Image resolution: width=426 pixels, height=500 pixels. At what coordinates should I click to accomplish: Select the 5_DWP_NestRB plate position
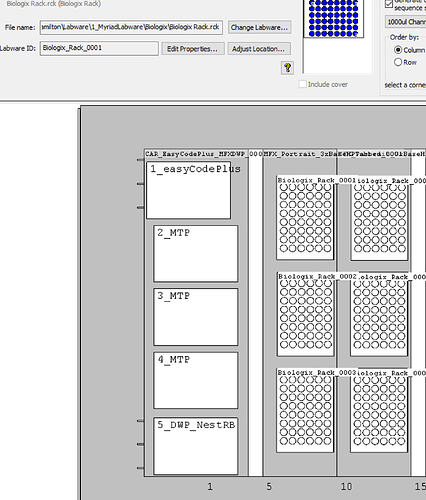196,446
